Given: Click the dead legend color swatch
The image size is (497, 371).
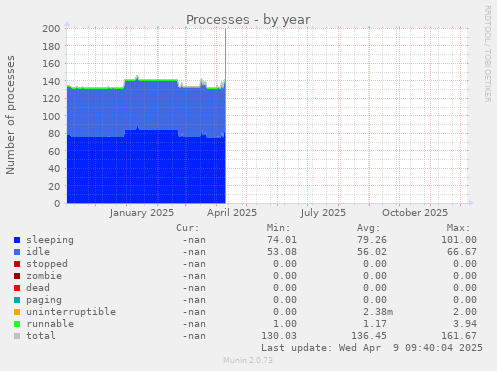Looking at the screenshot, I should (17, 288).
